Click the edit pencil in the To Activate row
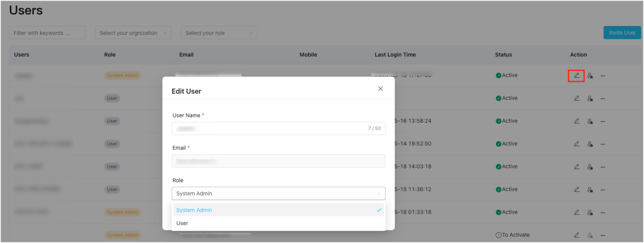This screenshot has height=243, width=644. (x=577, y=235)
